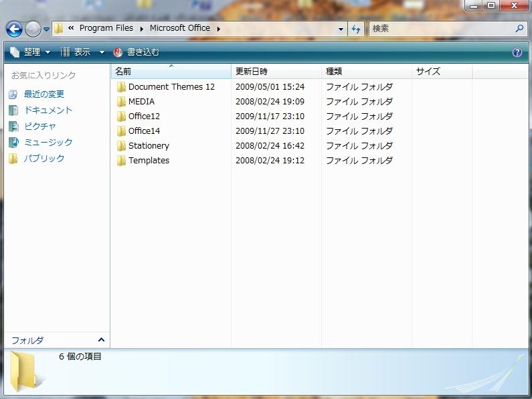Expand arrow after Program Files breadcrumb
Image resolution: width=532 pixels, height=399 pixels.
141,29
